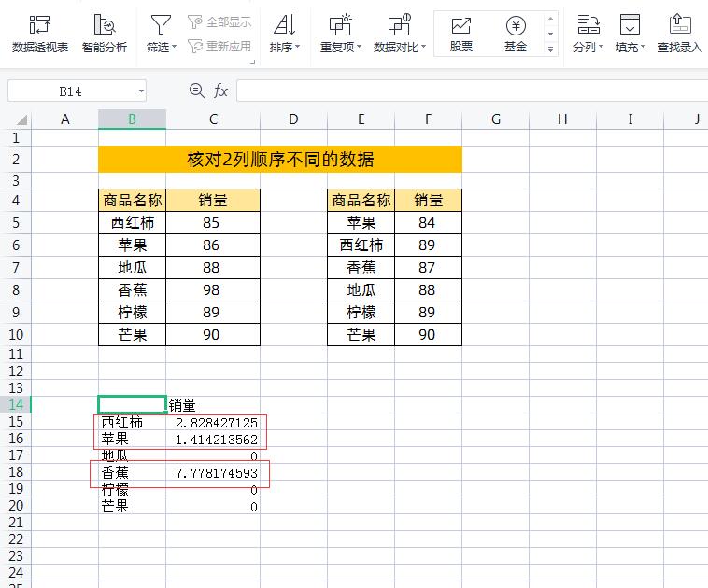Expand the 重复项 dropdown arrow

(x=359, y=47)
